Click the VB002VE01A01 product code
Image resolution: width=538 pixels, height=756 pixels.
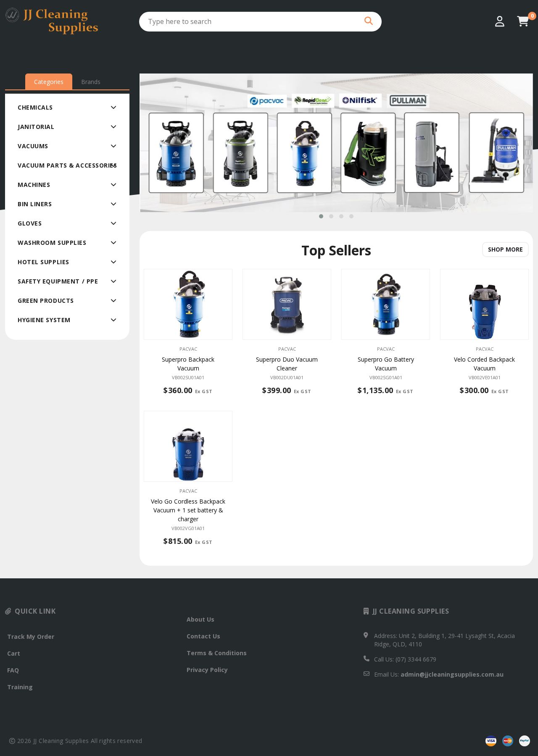tap(484, 378)
